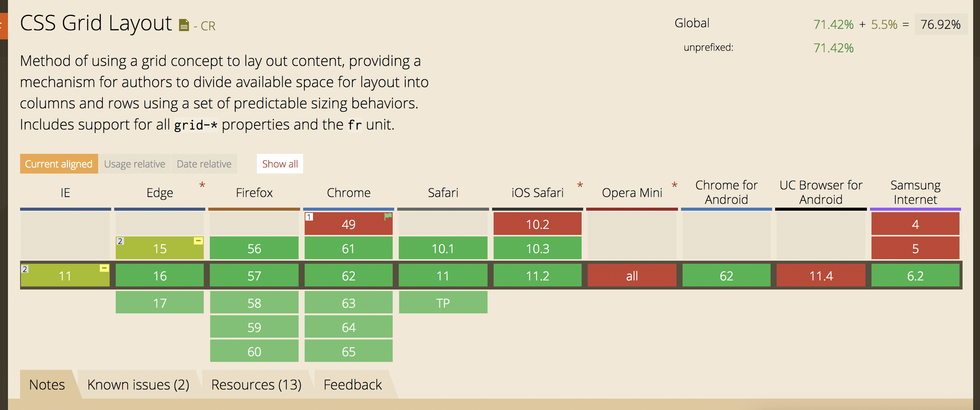Select the Current aligned view mode
980x410 pixels.
point(59,164)
